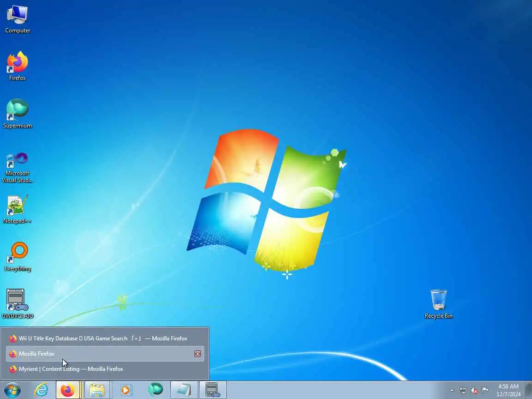
Task: Launch Windows Media Player from the taskbar
Action: click(x=126, y=390)
